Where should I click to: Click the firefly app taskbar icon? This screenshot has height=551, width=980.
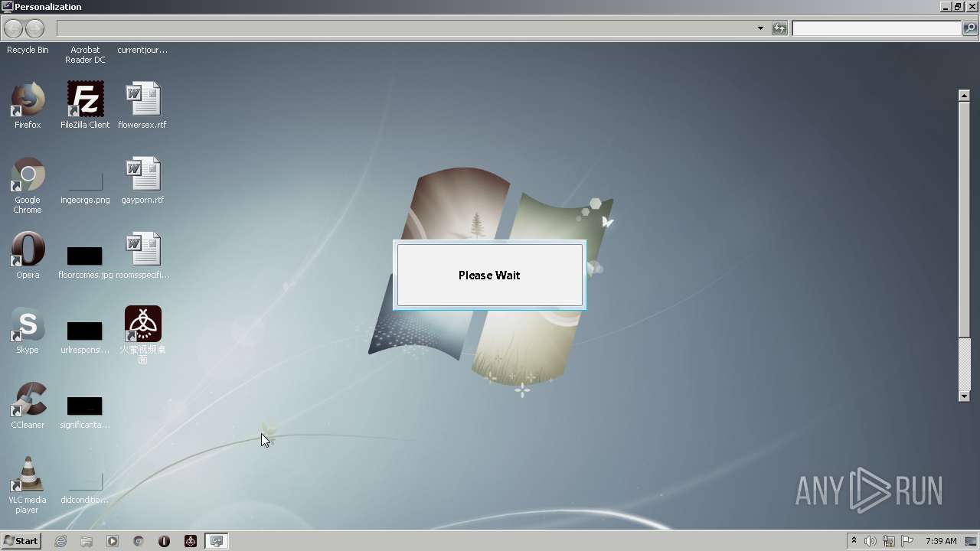(191, 541)
